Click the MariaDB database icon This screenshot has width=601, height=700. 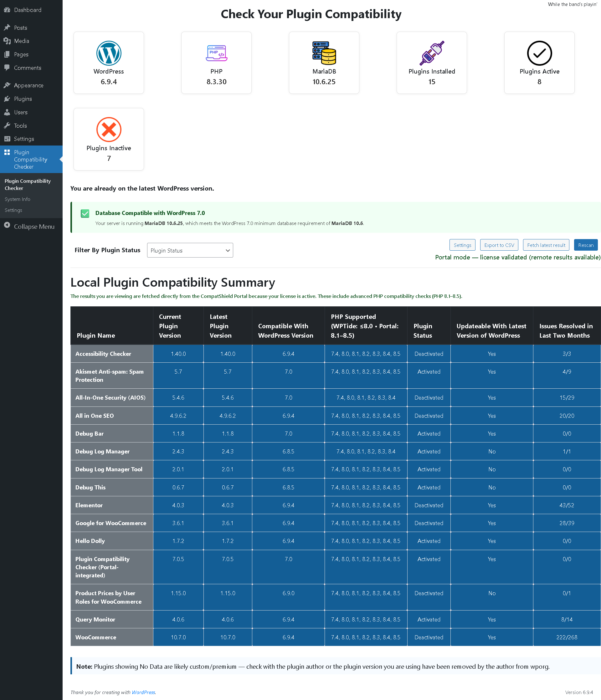(x=324, y=53)
